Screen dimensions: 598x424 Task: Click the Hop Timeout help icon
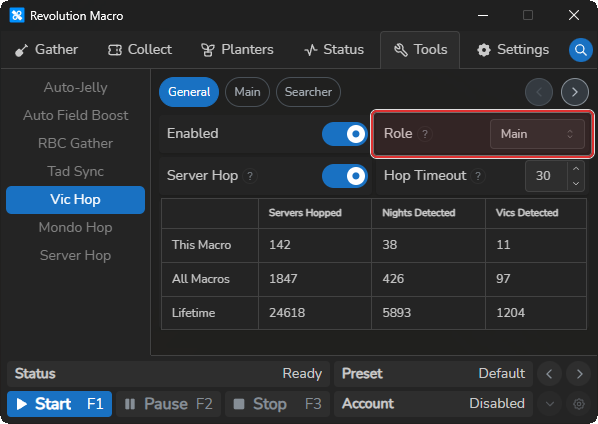(478, 176)
